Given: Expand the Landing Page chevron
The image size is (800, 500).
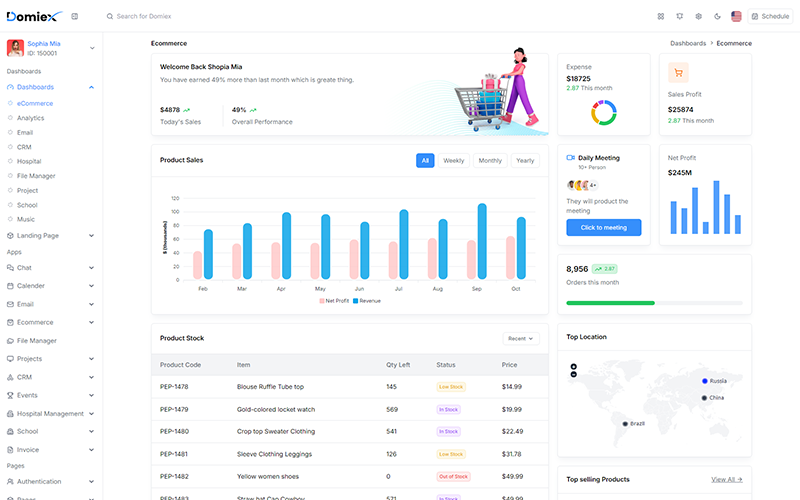Looking at the screenshot, I should (x=91, y=236).
